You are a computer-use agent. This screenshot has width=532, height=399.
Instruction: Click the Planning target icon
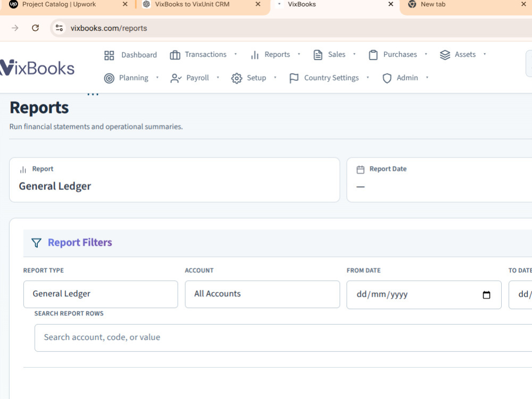pyautogui.click(x=109, y=78)
